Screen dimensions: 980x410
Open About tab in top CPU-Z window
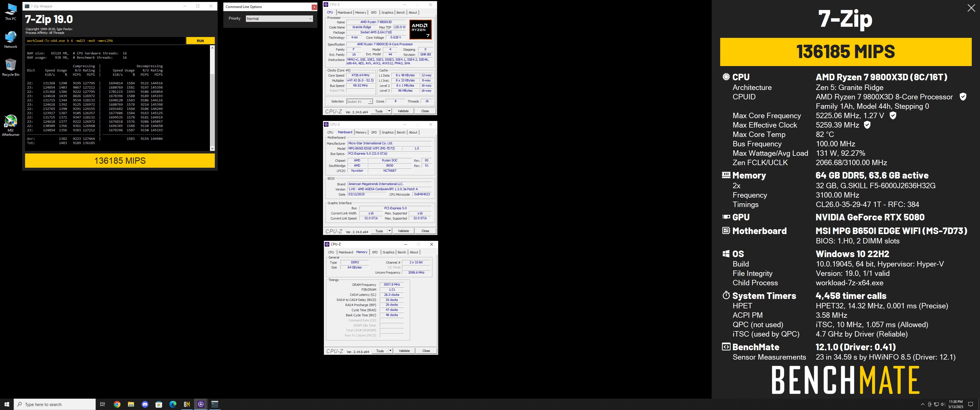413,13
